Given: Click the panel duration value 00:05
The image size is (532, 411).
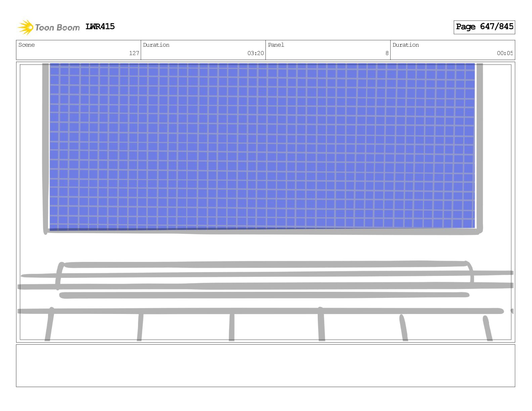Looking at the screenshot, I should (505, 53).
